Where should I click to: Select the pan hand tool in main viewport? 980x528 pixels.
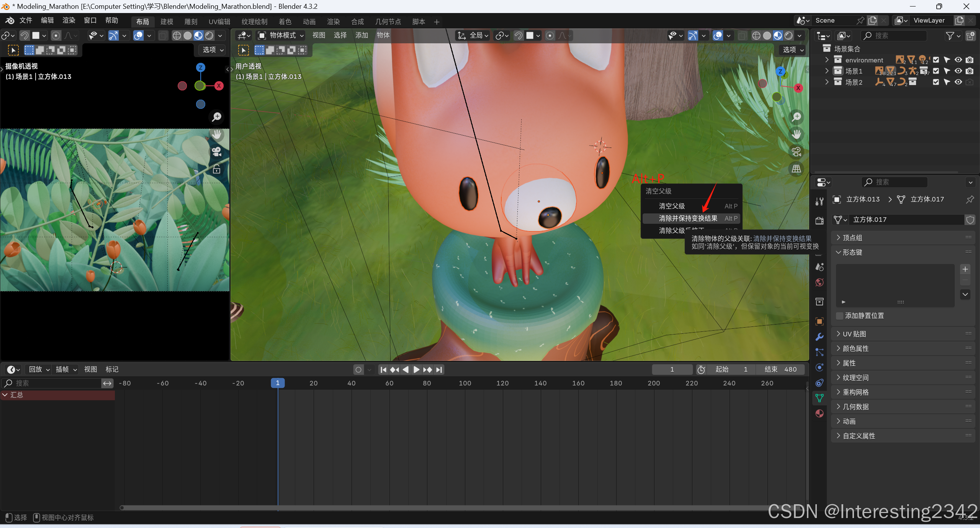pyautogui.click(x=797, y=134)
